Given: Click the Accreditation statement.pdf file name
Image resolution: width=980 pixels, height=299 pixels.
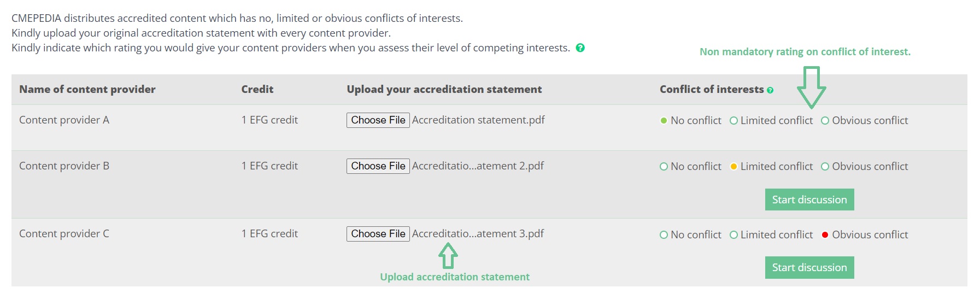Looking at the screenshot, I should pos(478,120).
